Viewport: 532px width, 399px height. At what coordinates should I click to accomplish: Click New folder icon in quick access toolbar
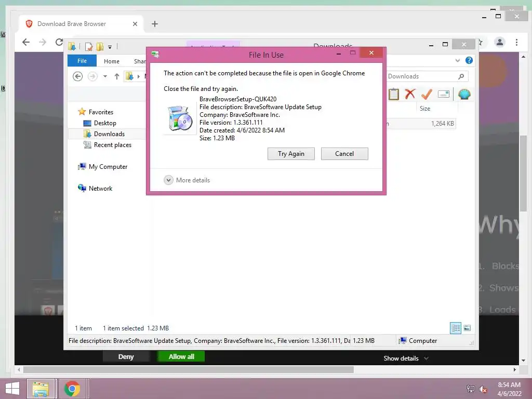pos(100,46)
